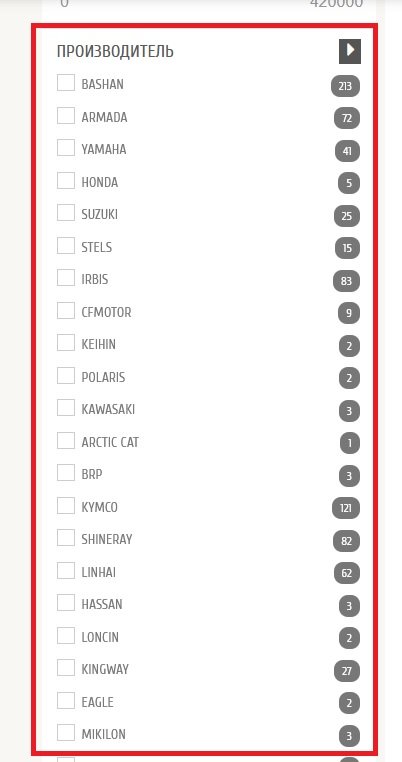
Task: Click the LINHAI count badge 62
Action: pos(347,574)
